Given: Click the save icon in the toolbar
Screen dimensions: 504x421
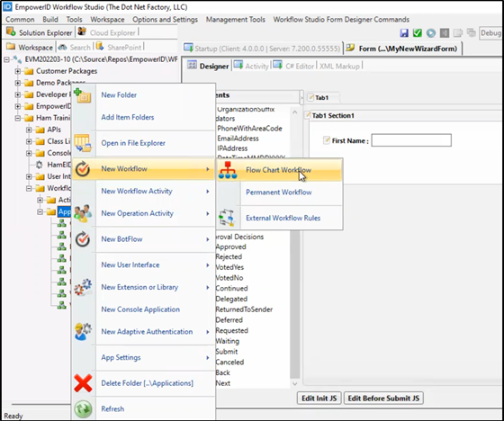Looking at the screenshot, I should coord(404,32).
